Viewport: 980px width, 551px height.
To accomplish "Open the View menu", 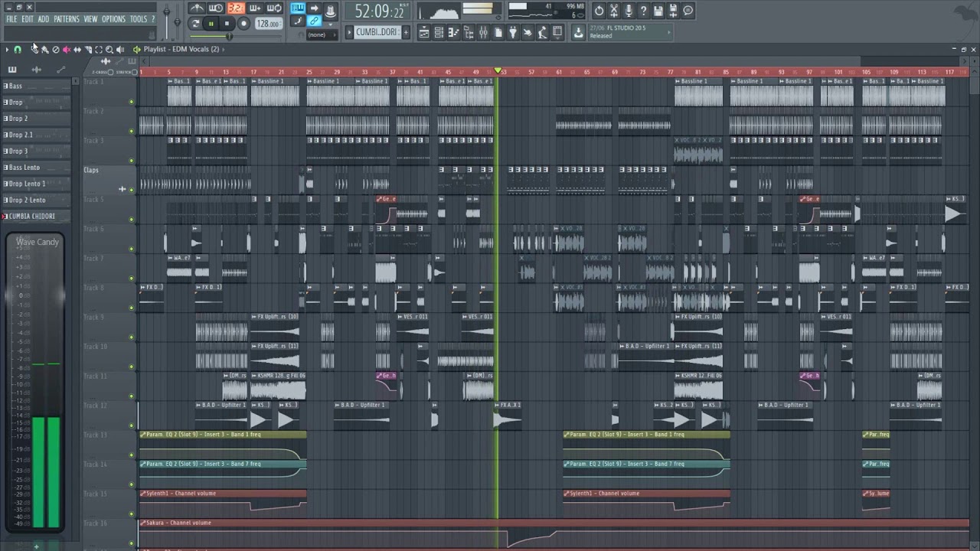I will 90,19.
